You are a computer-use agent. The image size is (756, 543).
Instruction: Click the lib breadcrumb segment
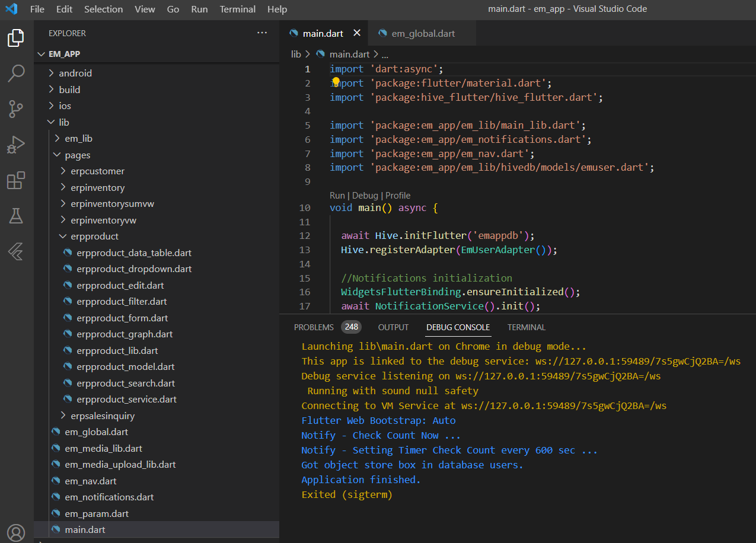tap(296, 54)
